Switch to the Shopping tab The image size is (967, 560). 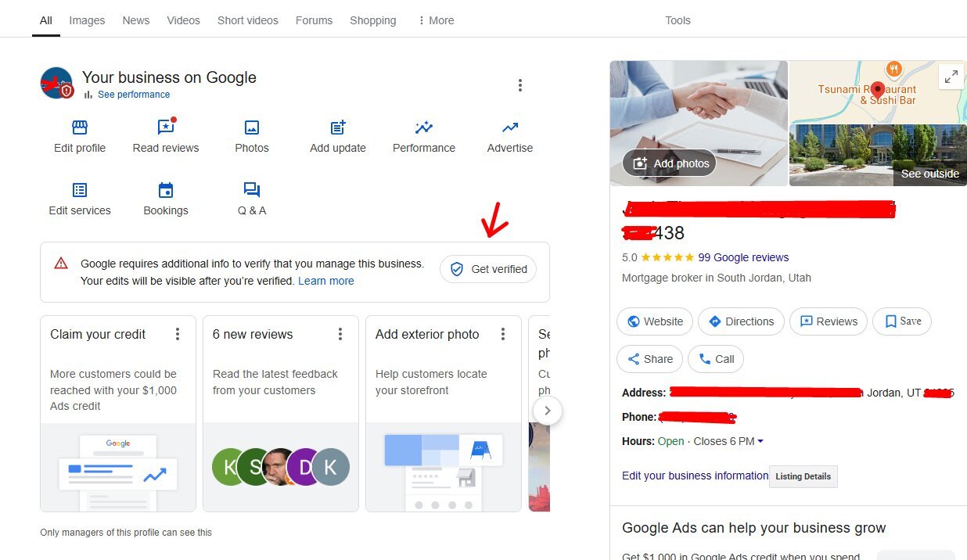373,20
